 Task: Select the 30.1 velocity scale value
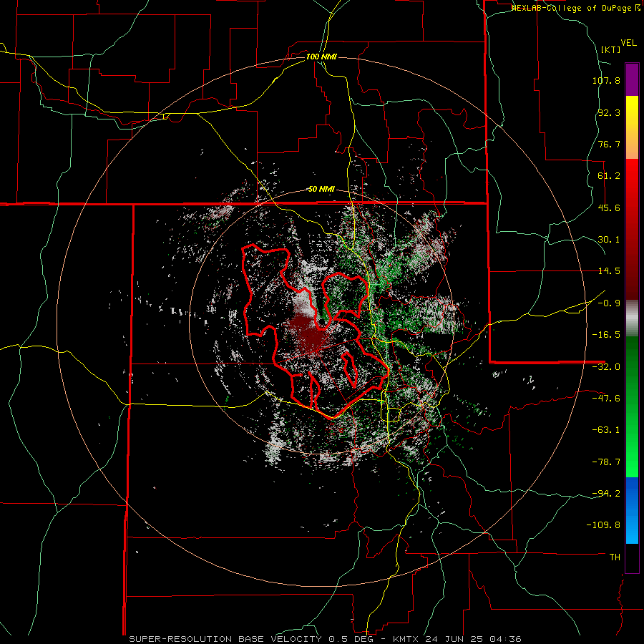609,240
